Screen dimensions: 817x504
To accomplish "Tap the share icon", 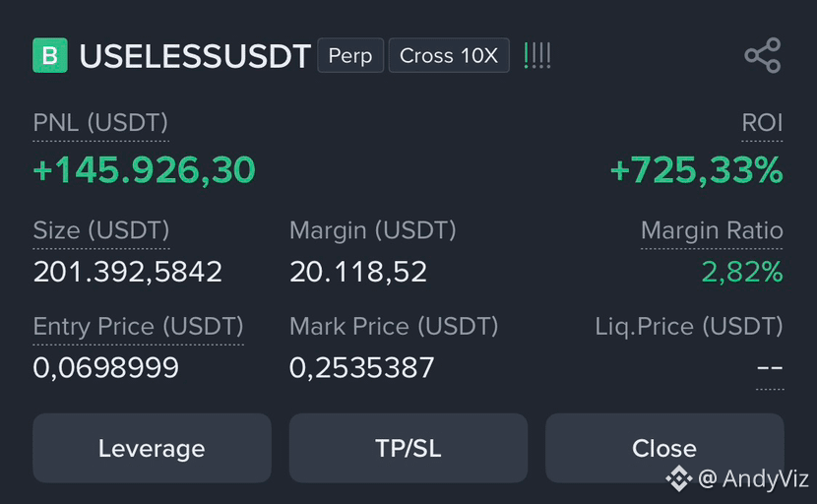I will click(x=762, y=55).
